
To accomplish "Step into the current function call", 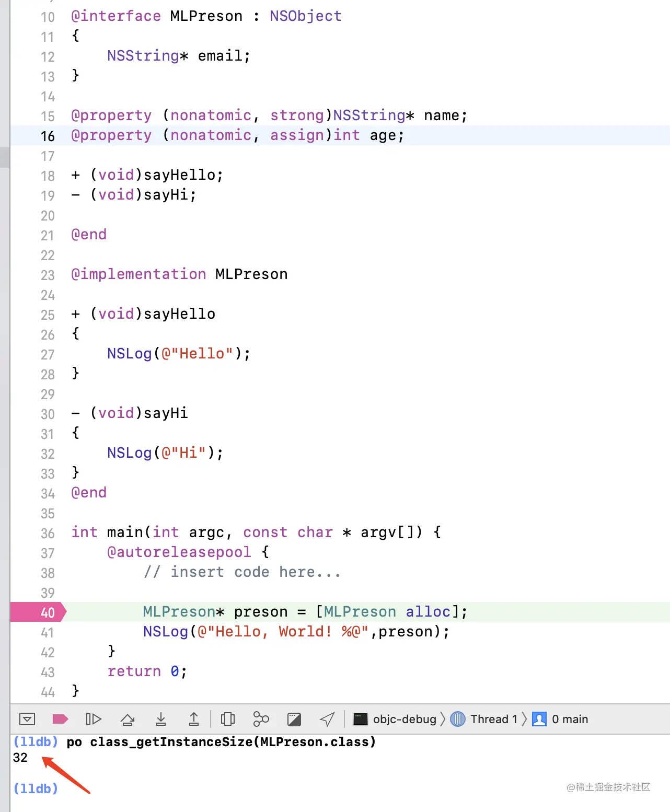I will pyautogui.click(x=161, y=719).
